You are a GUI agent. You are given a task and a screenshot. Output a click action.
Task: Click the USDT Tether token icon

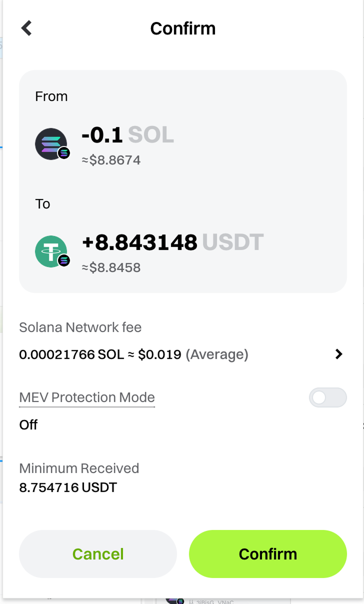[x=50, y=250]
